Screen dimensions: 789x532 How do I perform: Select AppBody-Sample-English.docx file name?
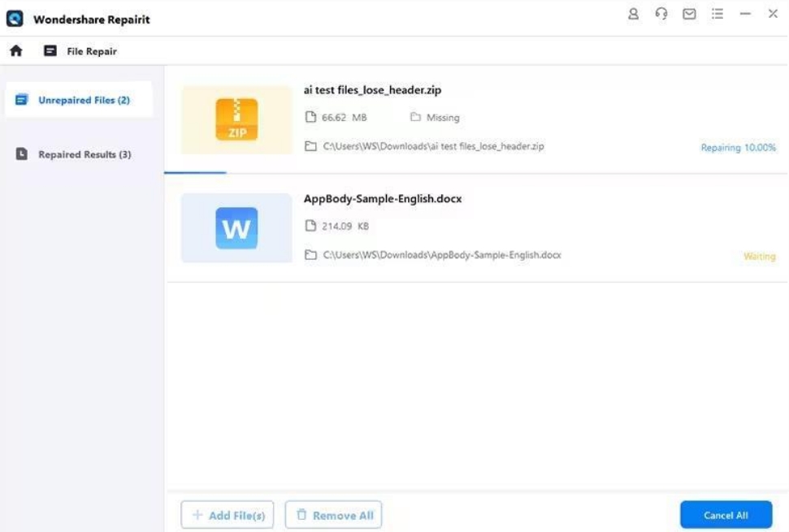[383, 199]
